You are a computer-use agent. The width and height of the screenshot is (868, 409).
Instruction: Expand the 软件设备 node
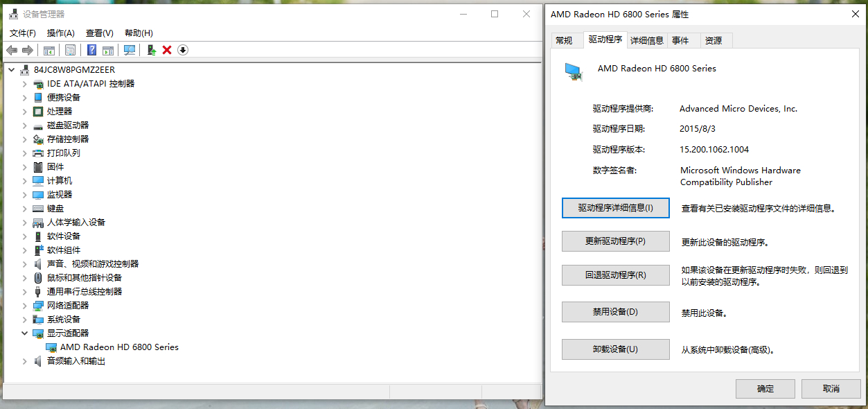[x=24, y=236]
